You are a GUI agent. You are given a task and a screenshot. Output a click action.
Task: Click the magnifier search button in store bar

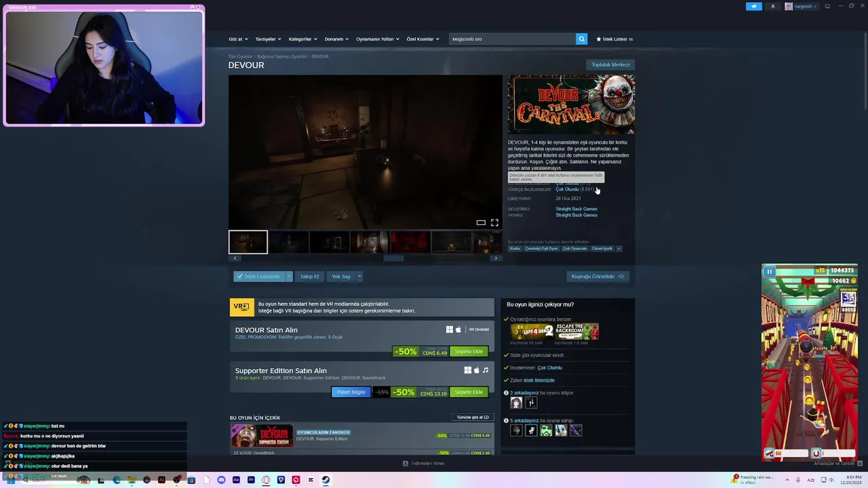tap(581, 39)
